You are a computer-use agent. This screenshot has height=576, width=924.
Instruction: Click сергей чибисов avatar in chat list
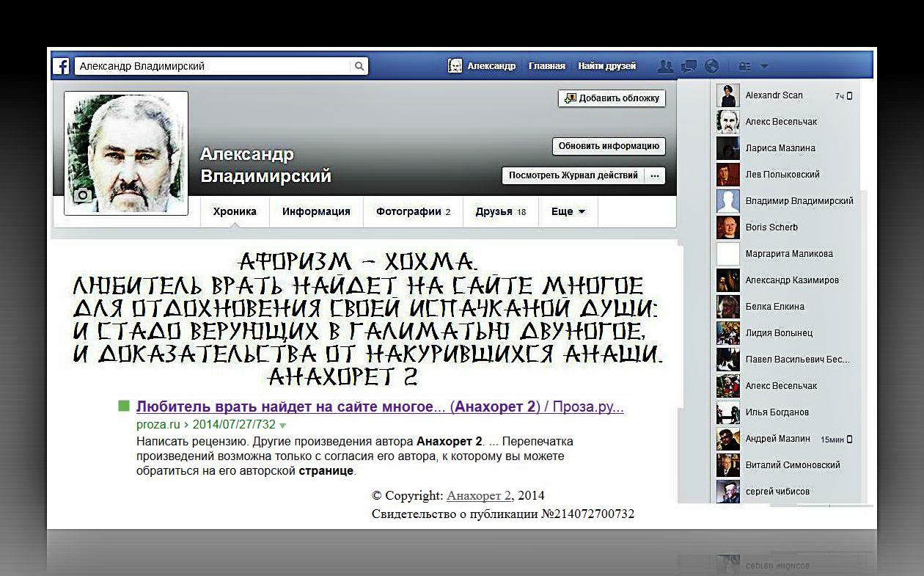[728, 491]
